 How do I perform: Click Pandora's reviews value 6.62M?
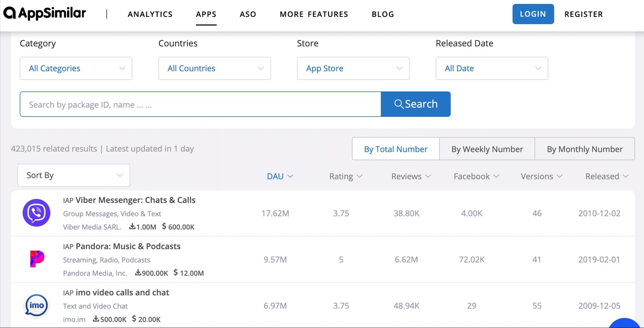[406, 259]
